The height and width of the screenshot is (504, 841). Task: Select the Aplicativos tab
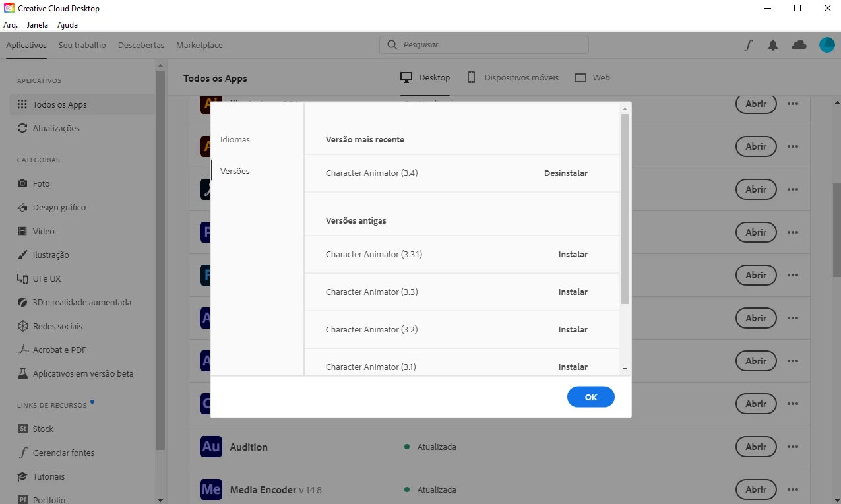(x=26, y=46)
